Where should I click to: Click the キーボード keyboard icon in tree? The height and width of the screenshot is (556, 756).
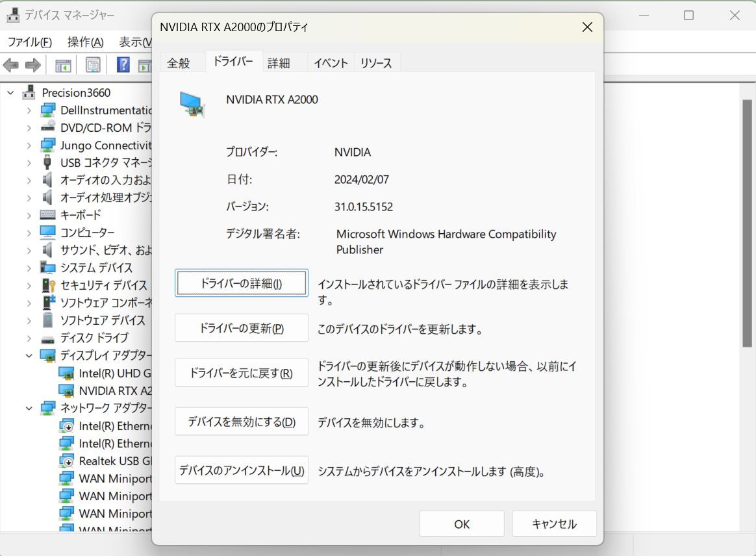click(48, 215)
